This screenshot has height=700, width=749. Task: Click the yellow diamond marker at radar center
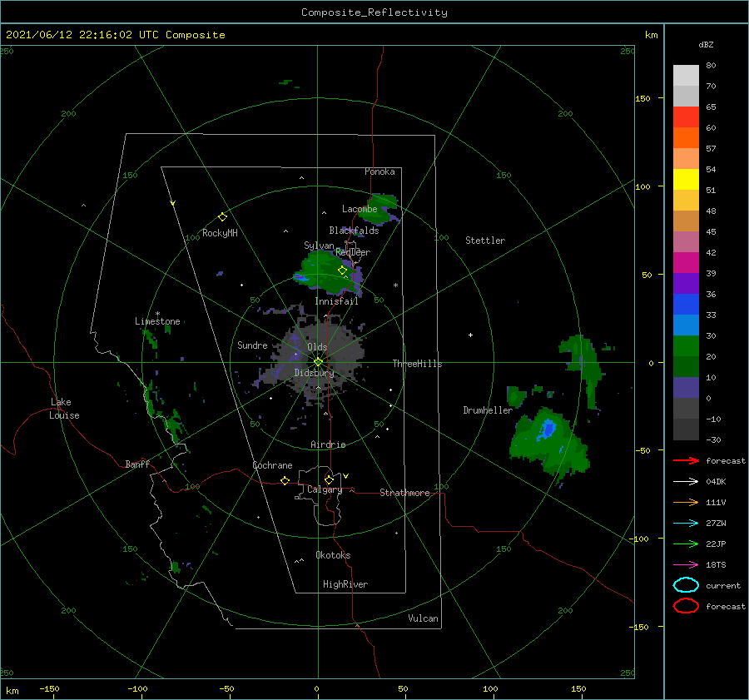318,362
